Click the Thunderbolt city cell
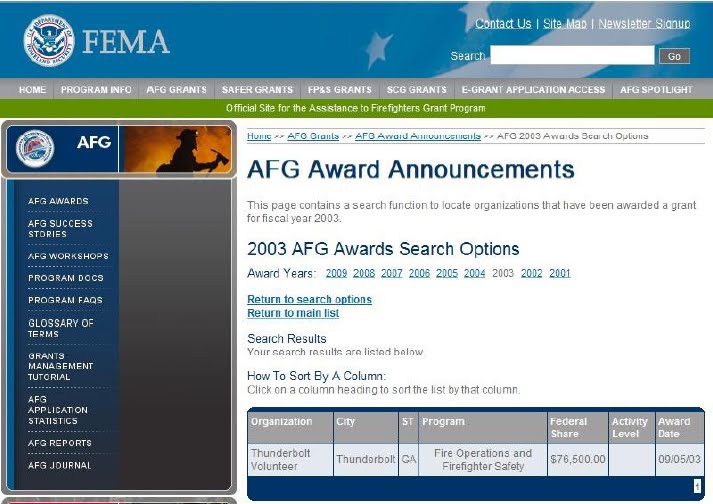Screen dimensions: 713x504 point(366,459)
